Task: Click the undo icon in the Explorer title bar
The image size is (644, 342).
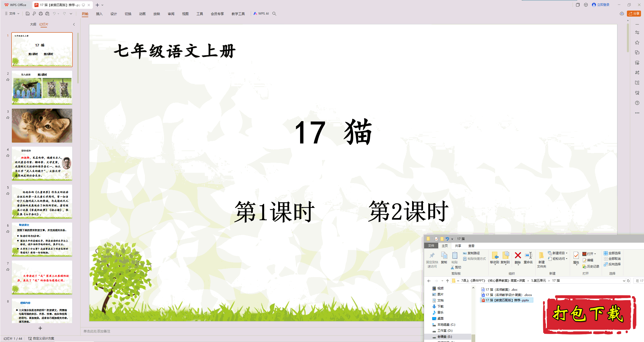Action: (447, 239)
